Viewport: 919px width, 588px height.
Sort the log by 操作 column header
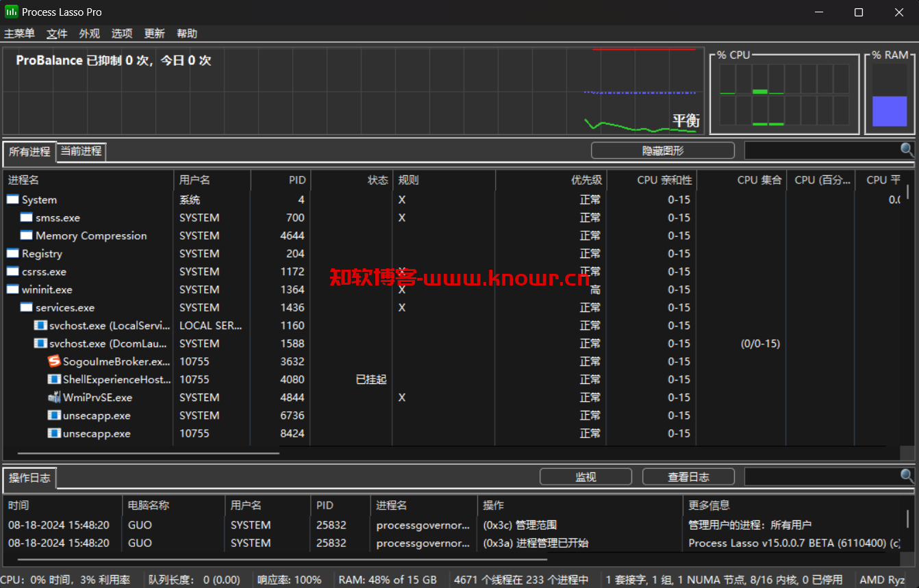[580, 505]
